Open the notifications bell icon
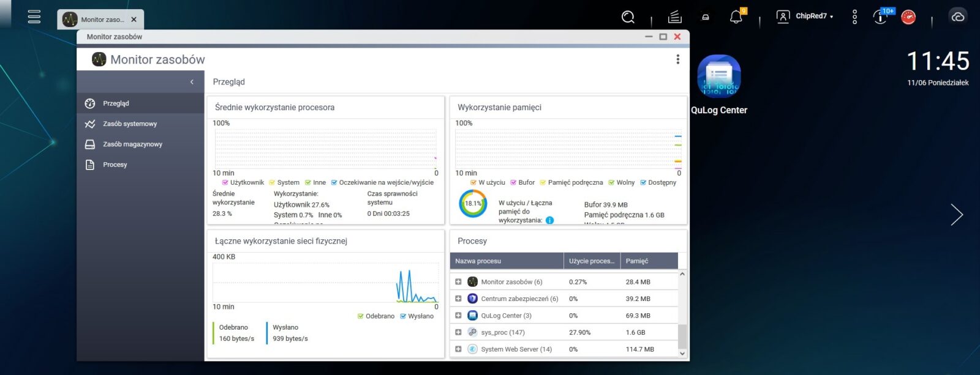 click(736, 17)
